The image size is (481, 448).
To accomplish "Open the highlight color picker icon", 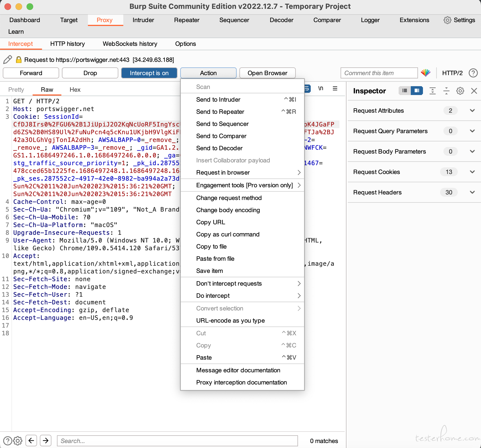I will 426,73.
